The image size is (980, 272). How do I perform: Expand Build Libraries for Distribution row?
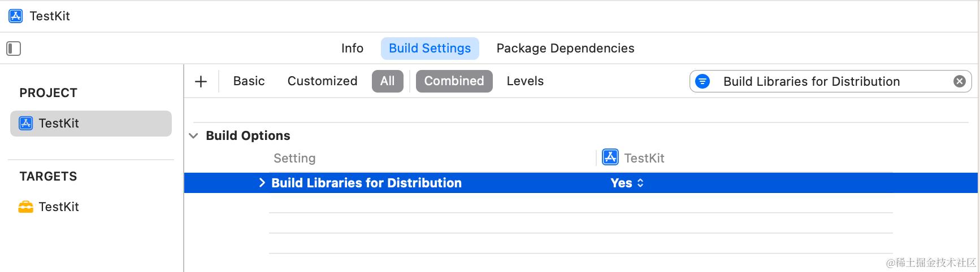(262, 183)
